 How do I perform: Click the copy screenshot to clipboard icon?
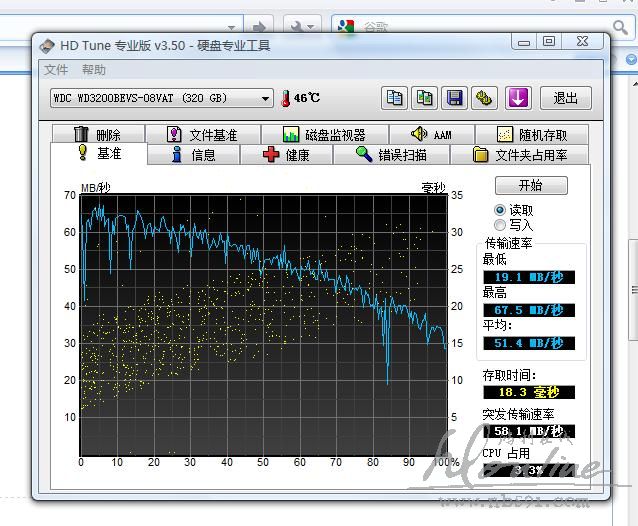click(425, 98)
